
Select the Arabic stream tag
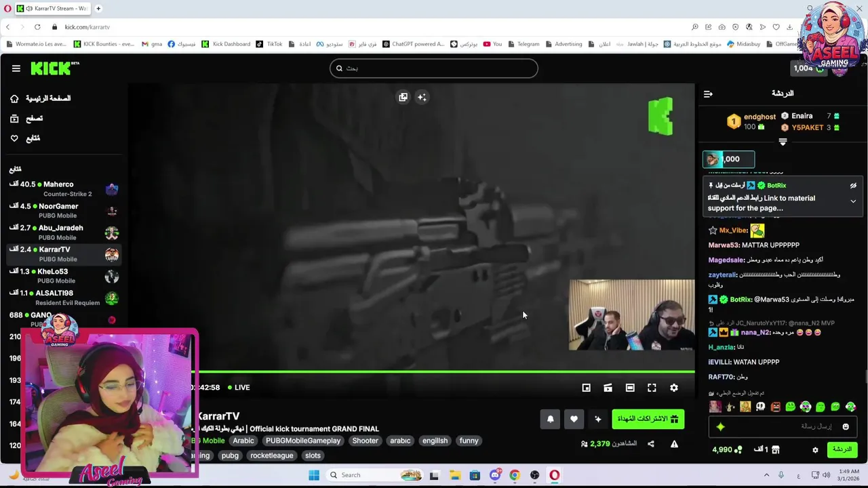[x=243, y=441]
